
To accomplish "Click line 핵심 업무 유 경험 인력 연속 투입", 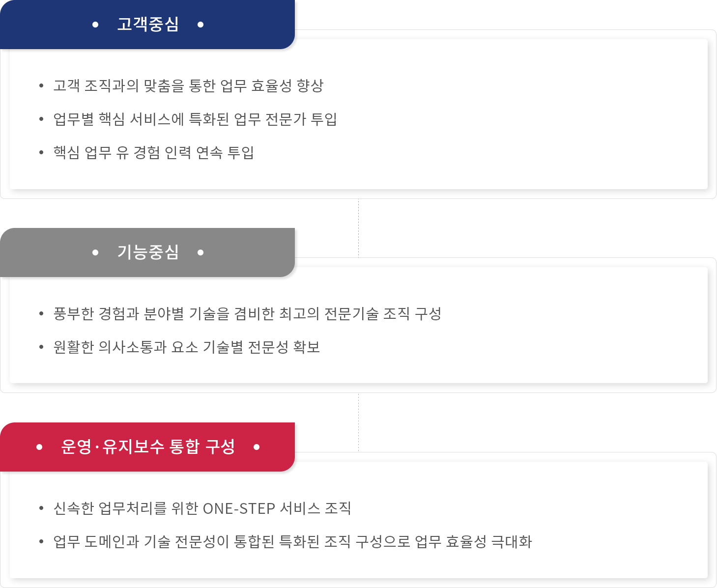I will pos(153,153).
